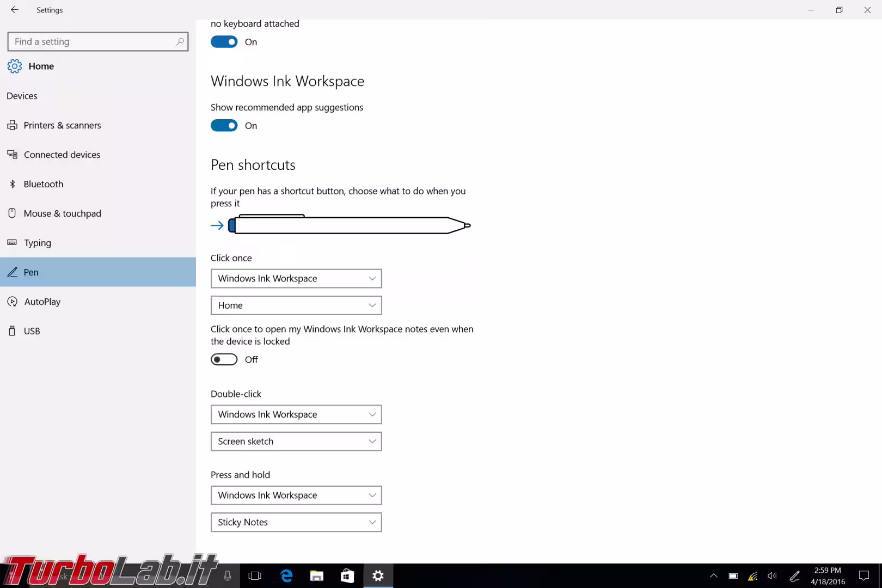Click the Settings gear taskbar icon
Viewport: 882px width, 588px height.
(378, 576)
